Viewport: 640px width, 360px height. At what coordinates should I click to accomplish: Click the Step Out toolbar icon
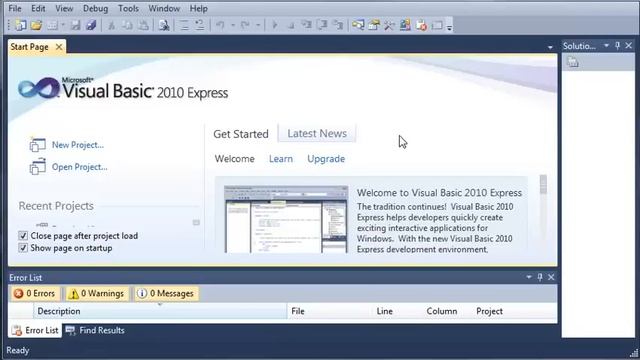point(338,25)
